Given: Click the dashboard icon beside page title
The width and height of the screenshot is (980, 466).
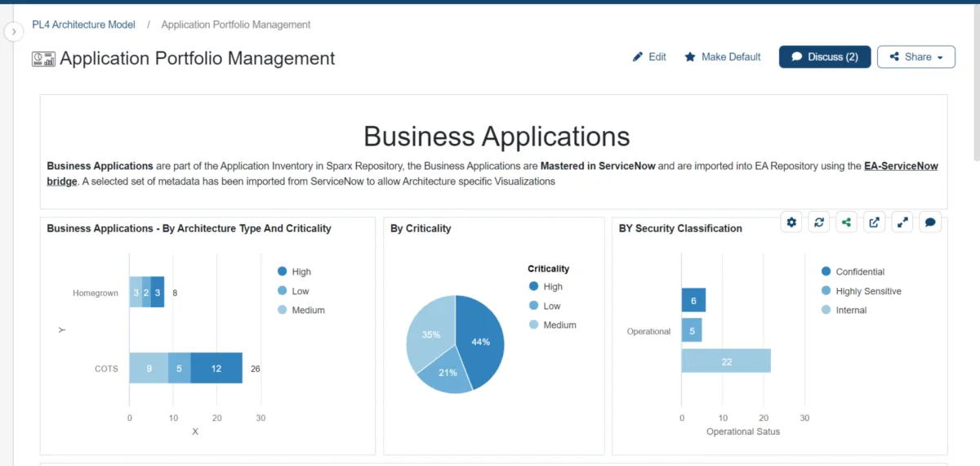Looking at the screenshot, I should tap(43, 59).
